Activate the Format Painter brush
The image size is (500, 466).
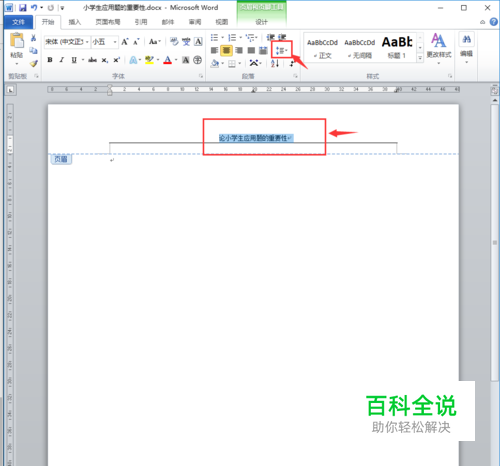click(x=33, y=63)
